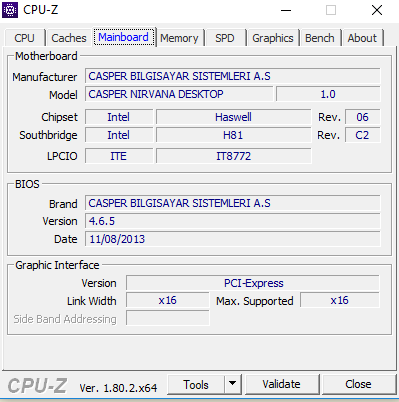
Task: Open the Bench tab
Action: pyautogui.click(x=320, y=38)
